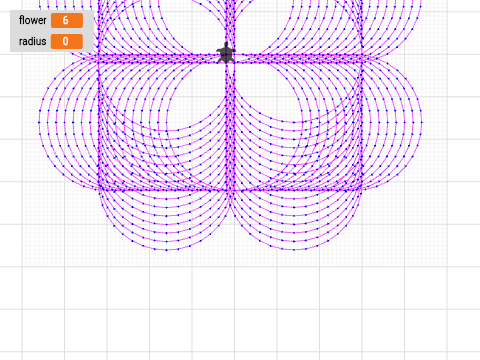Click the orange box beside the radius label
Screen dimensions: 480x360
[67, 41]
